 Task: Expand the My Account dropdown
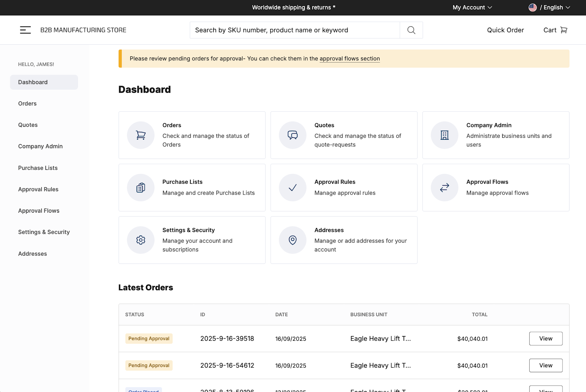tap(472, 7)
